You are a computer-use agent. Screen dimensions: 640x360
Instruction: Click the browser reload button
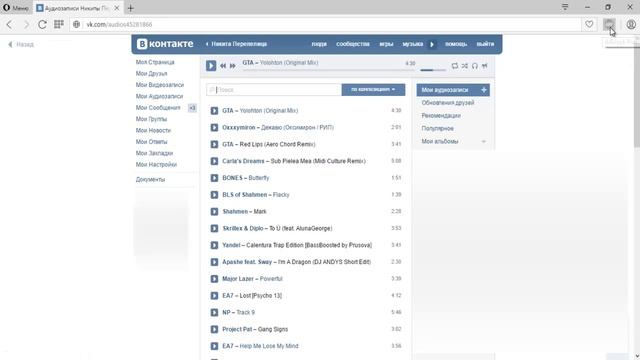[x=42, y=24]
